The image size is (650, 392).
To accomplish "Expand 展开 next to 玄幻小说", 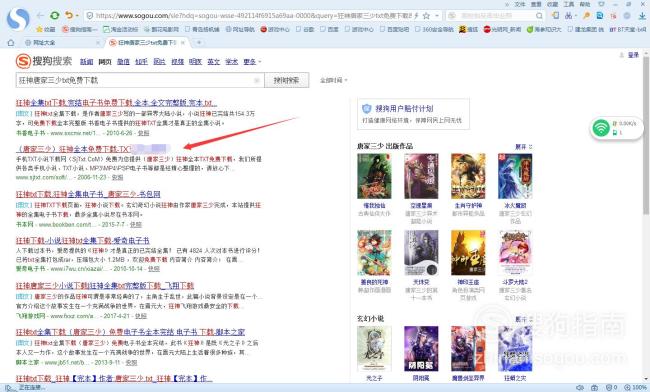I will [x=523, y=319].
